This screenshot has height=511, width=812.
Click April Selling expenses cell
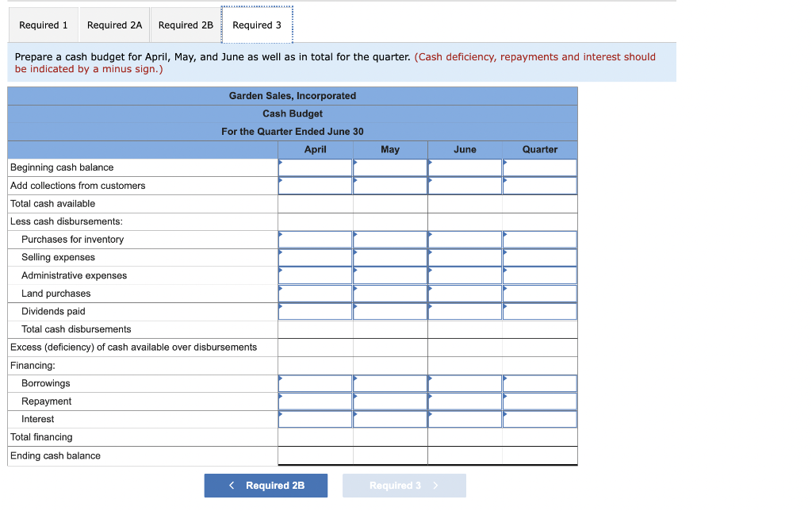[316, 258]
